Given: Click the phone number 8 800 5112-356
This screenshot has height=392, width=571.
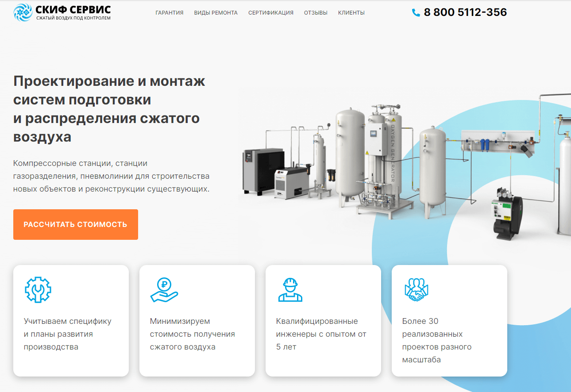Looking at the screenshot, I should pyautogui.click(x=465, y=12).
